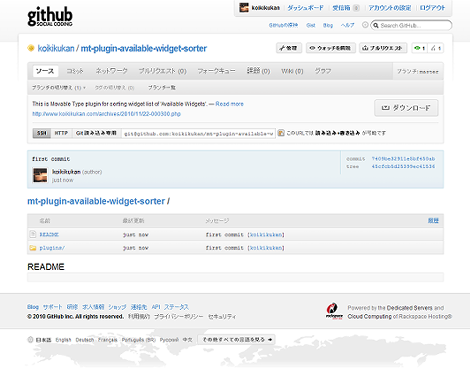Open the plugins/ folder link
The height and width of the screenshot is (368, 470).
tap(52, 248)
